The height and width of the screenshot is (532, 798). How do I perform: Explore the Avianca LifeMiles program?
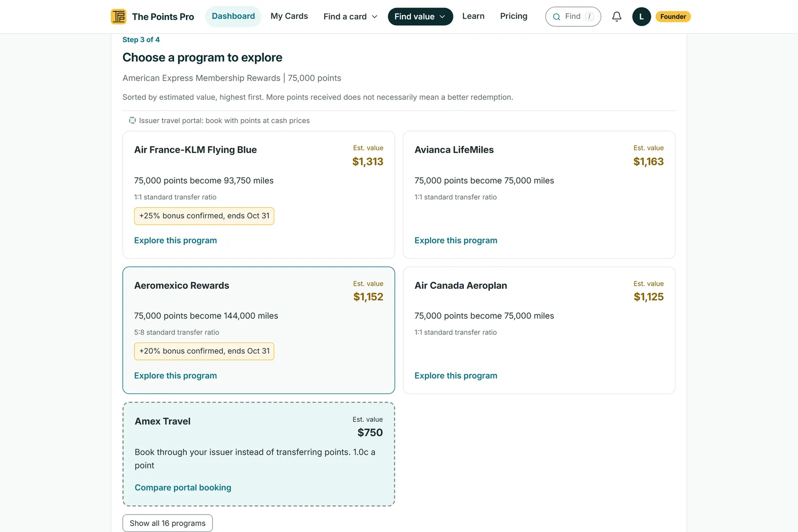point(456,240)
